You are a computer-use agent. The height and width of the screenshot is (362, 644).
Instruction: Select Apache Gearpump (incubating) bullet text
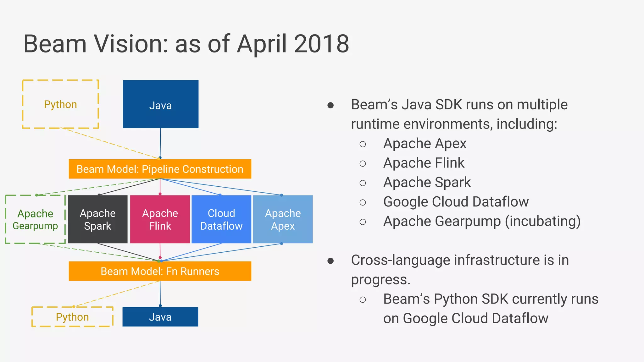[x=481, y=222]
